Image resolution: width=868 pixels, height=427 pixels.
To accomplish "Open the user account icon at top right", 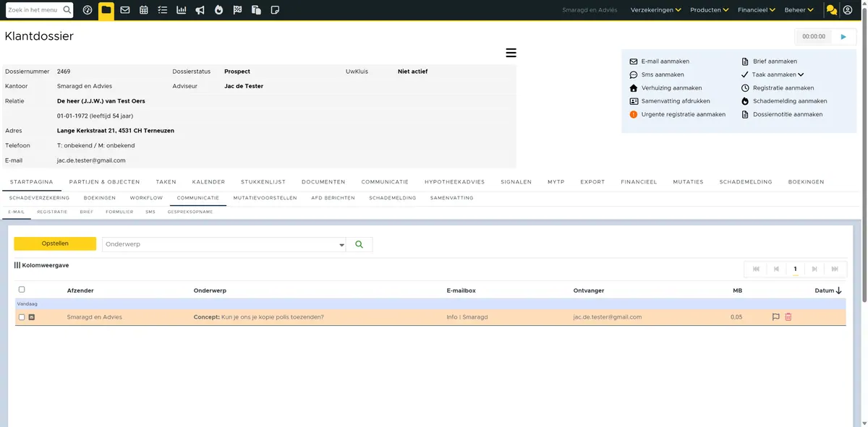I will coord(848,10).
